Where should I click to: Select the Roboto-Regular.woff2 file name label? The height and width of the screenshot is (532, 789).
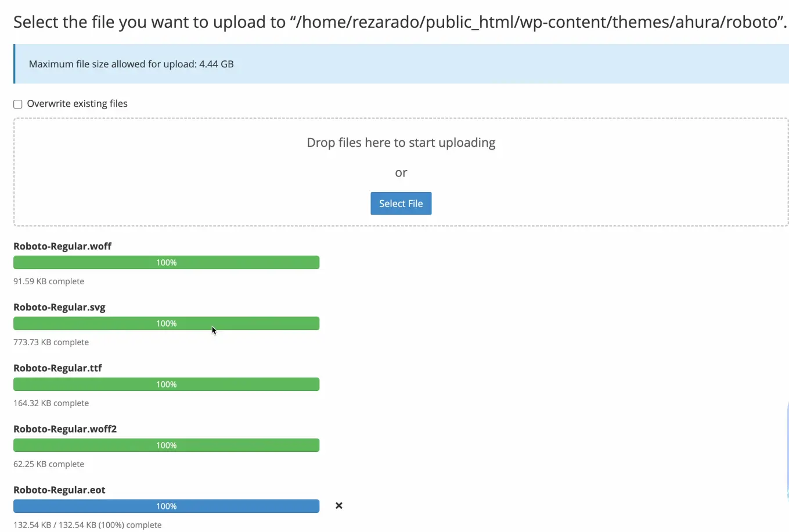pyautogui.click(x=65, y=429)
